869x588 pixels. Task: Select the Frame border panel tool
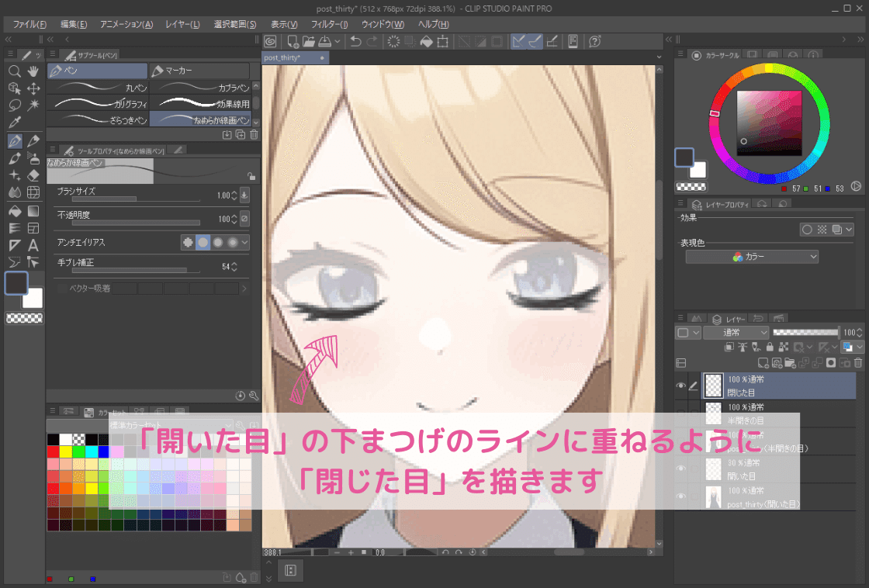click(33, 228)
